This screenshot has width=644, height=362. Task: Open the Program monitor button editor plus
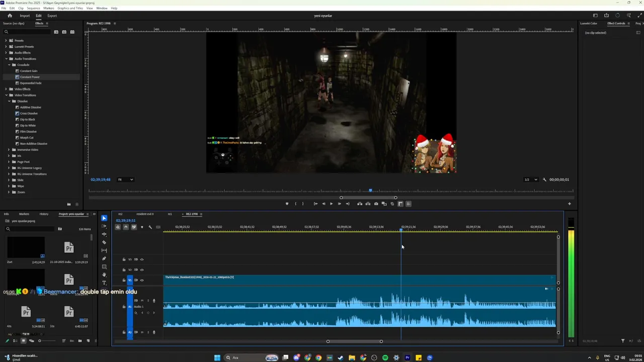570,204
